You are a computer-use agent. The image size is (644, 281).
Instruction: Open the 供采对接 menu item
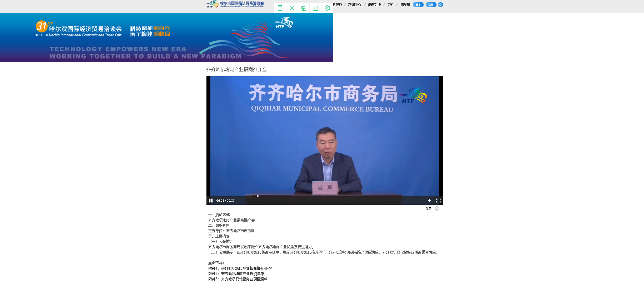(x=374, y=5)
